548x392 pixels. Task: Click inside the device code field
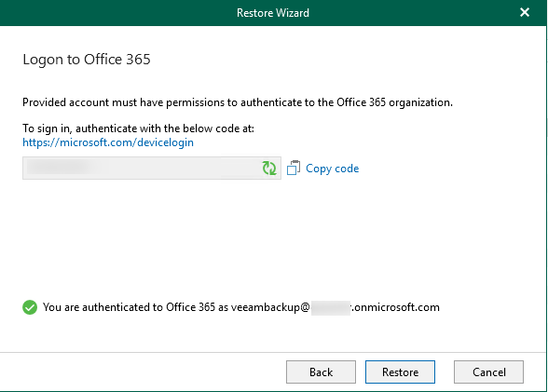click(152, 168)
